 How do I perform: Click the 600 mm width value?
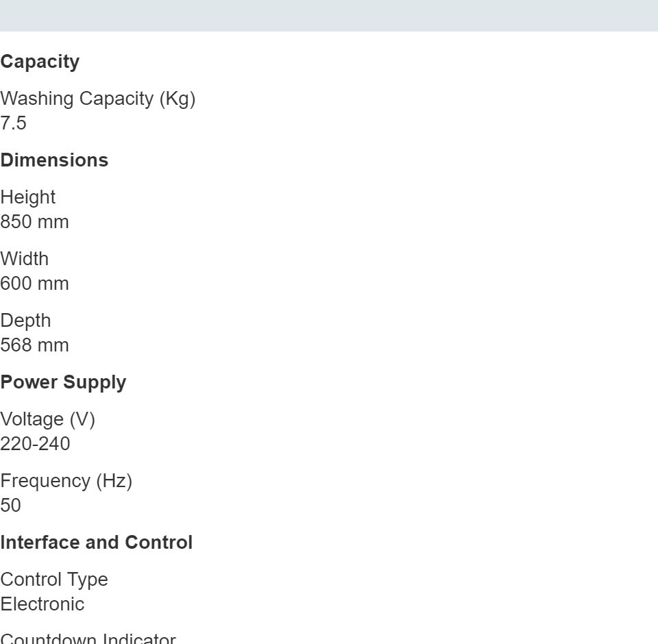(x=34, y=284)
